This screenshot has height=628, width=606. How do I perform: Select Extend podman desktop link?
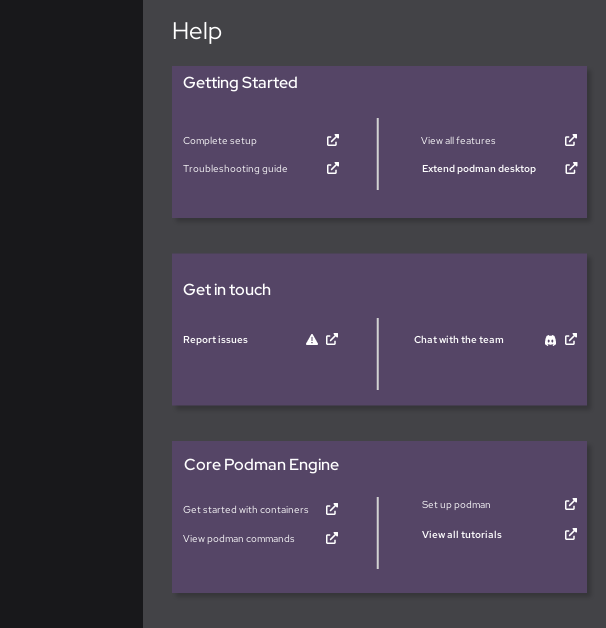click(479, 169)
